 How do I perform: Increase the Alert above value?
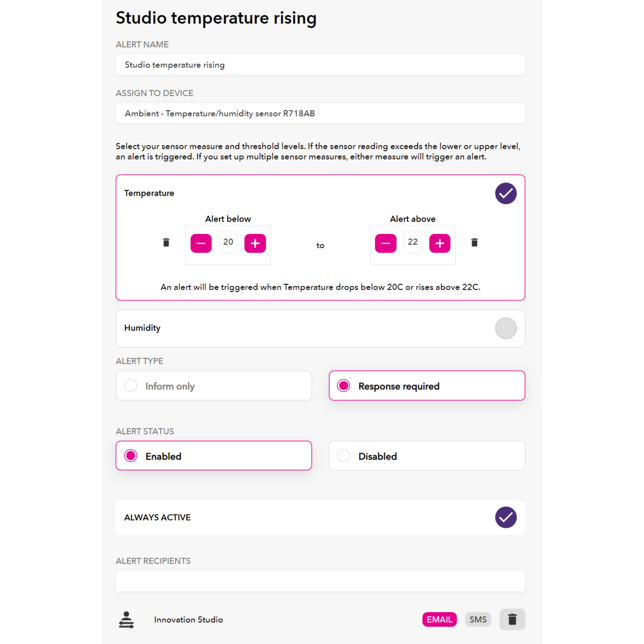(440, 243)
